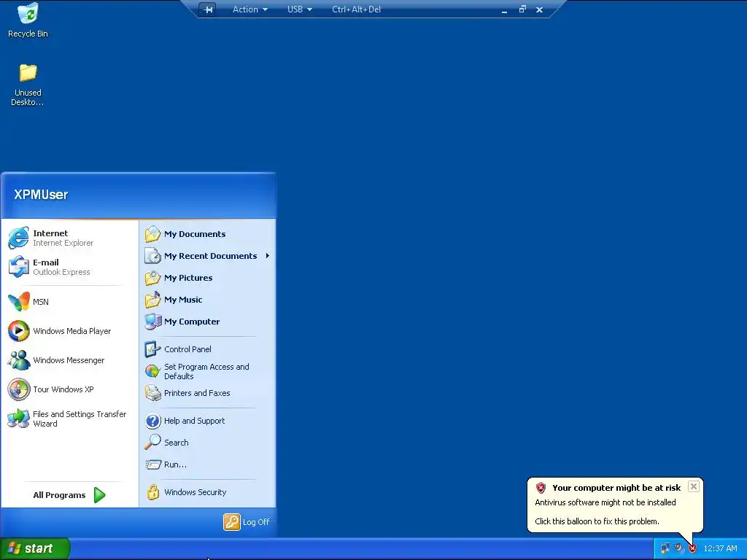Screen dimensions: 747x560
Task: Open My Music folder icon
Action: click(x=153, y=300)
